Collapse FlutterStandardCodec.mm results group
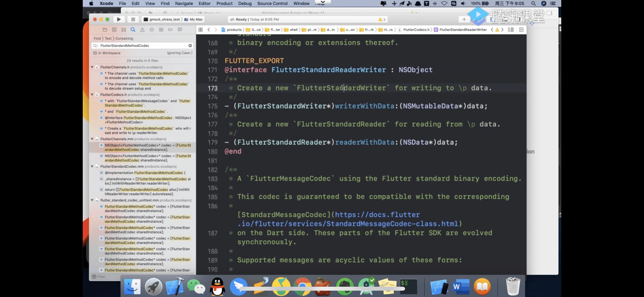This screenshot has width=644, height=297. 92,167
